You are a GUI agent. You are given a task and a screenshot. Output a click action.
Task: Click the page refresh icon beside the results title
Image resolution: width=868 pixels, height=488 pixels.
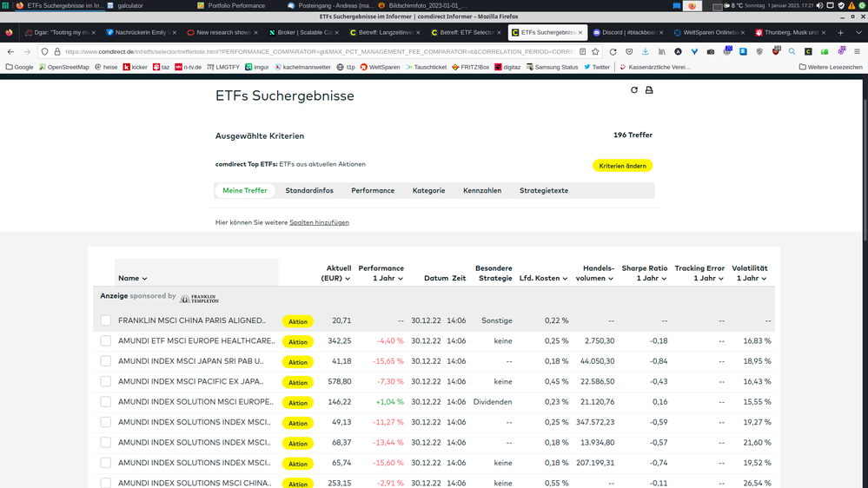[634, 89]
